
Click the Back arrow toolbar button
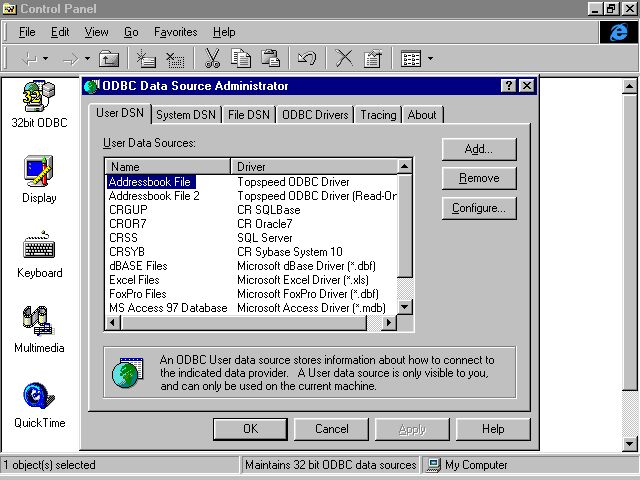tap(29, 59)
